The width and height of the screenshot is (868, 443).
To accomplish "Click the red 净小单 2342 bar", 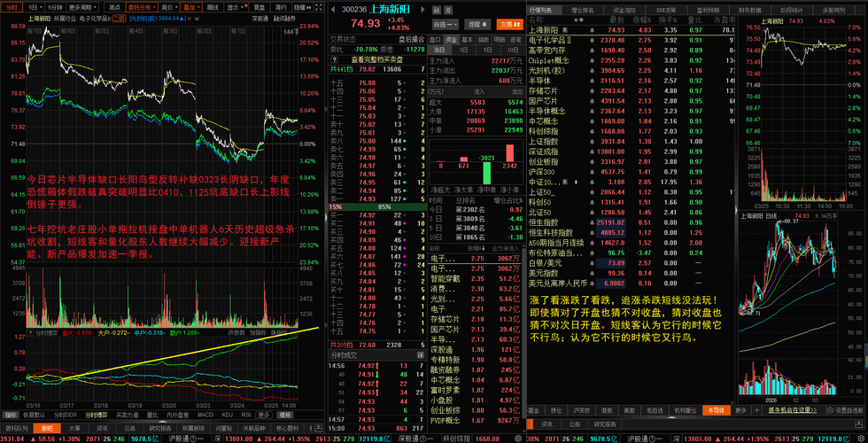I will click(x=509, y=152).
